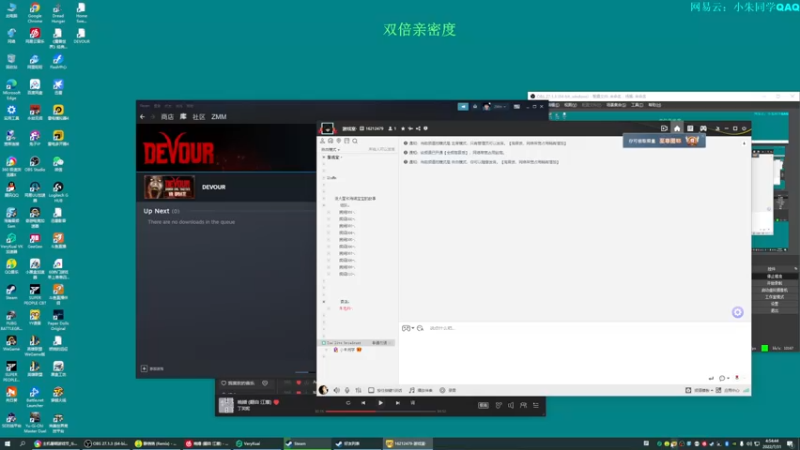Click contacts icon in YY channel panel
This screenshot has height=450, width=800.
pos(322,141)
